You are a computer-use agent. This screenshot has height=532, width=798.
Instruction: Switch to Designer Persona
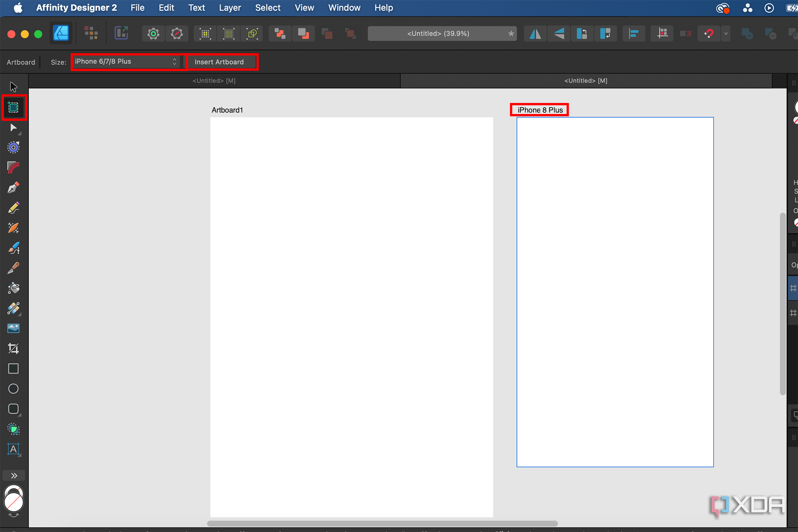click(61, 33)
